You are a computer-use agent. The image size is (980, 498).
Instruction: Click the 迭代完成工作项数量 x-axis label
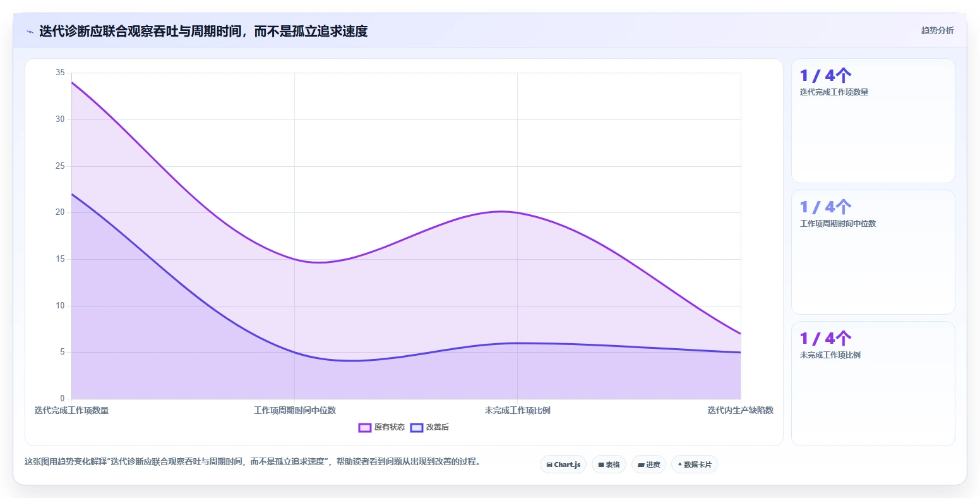[x=71, y=411]
